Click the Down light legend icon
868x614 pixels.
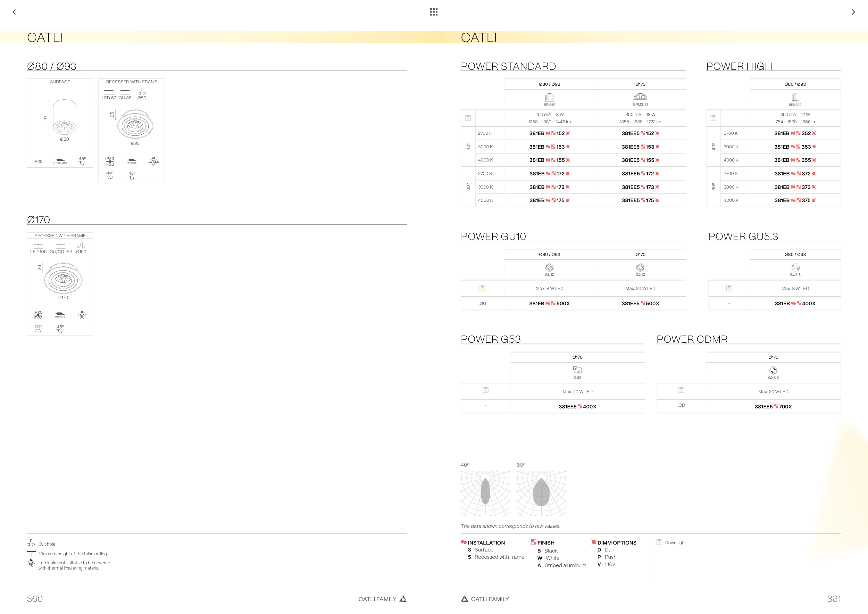point(659,542)
